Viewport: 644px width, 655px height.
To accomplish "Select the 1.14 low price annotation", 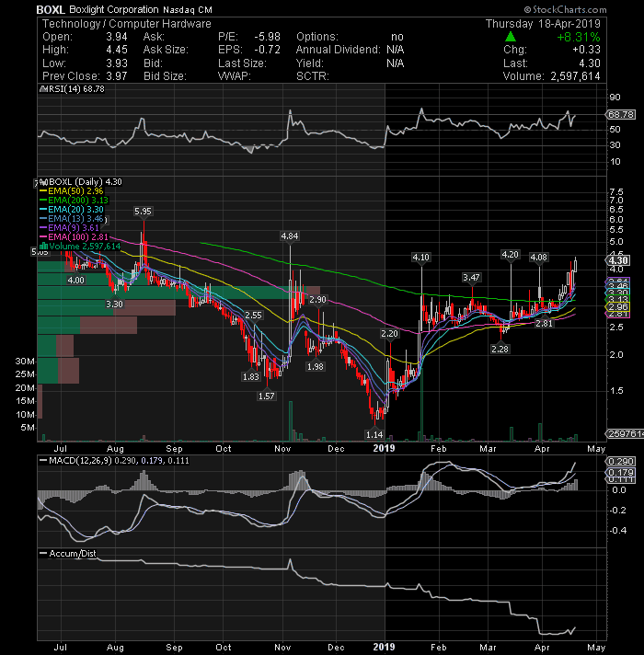I will point(374,434).
